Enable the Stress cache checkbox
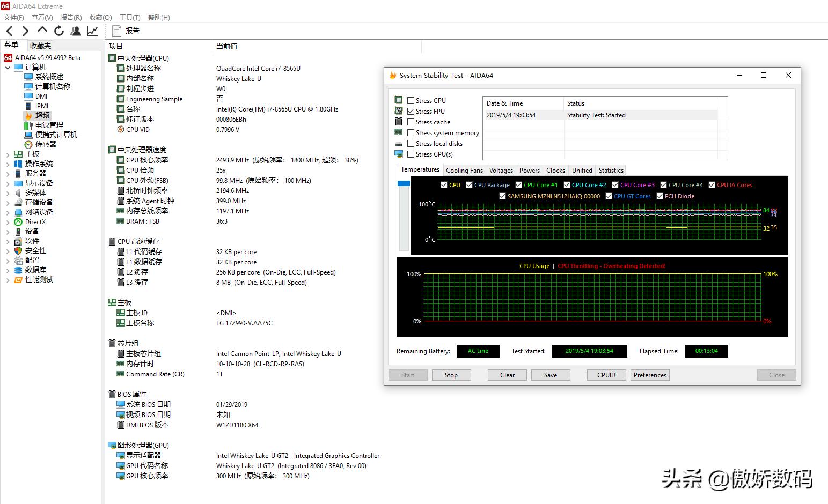The height and width of the screenshot is (504, 828). click(x=411, y=122)
